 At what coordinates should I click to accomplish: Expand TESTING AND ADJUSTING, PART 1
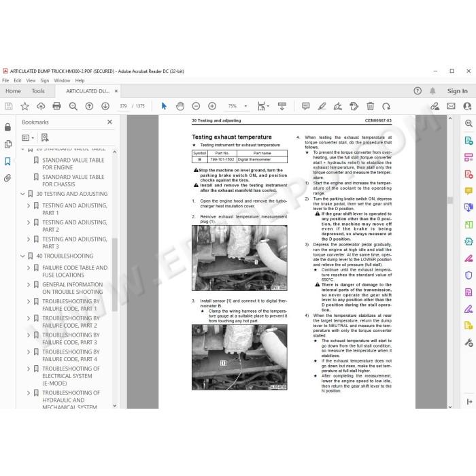[x=29, y=205]
